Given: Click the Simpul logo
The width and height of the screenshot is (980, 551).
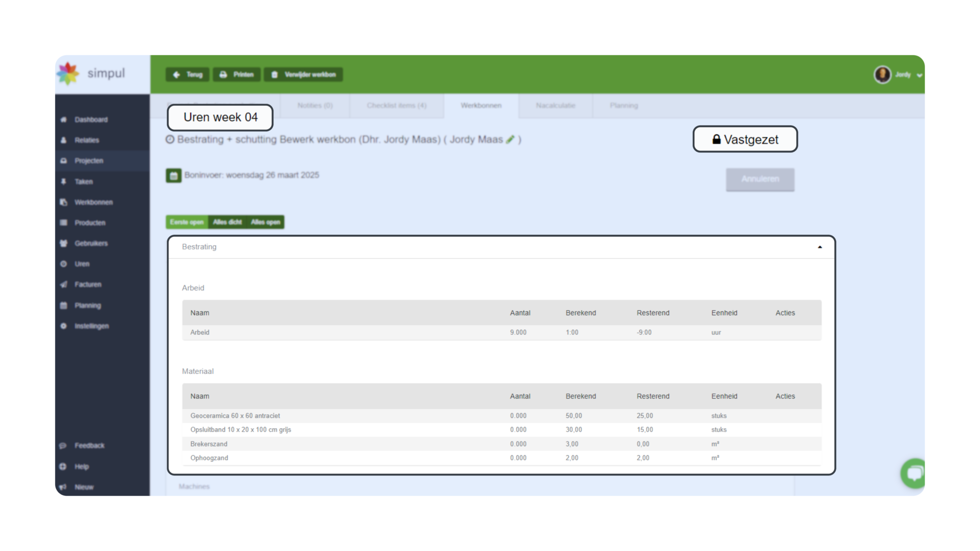Looking at the screenshot, I should click(90, 74).
